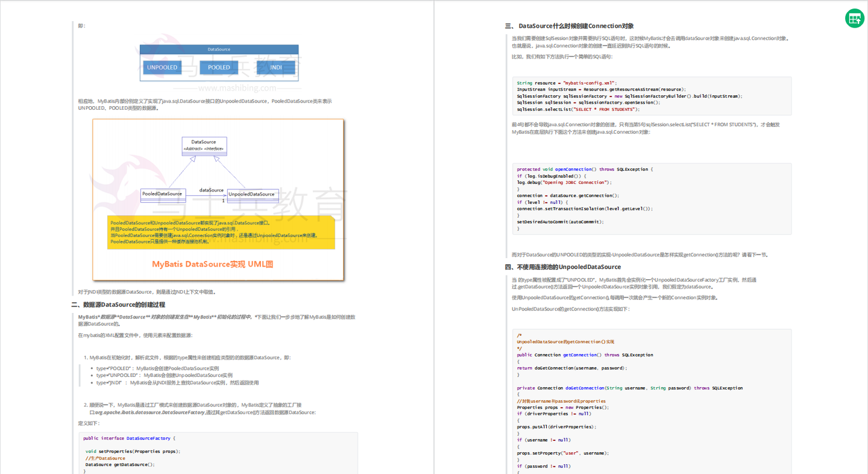Click code comment 'UnpooledDataSource的getConnection()实现'
Image resolution: width=868 pixels, height=474 pixels.
565,342
